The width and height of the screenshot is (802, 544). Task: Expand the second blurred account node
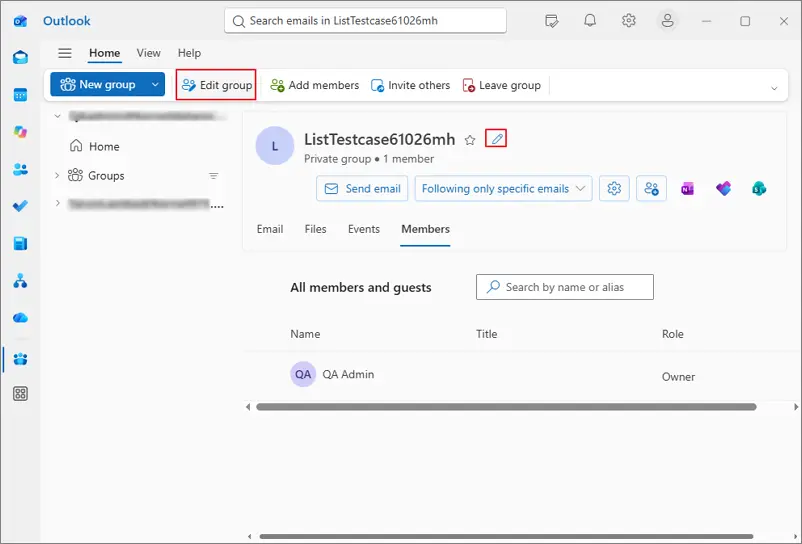pos(58,203)
